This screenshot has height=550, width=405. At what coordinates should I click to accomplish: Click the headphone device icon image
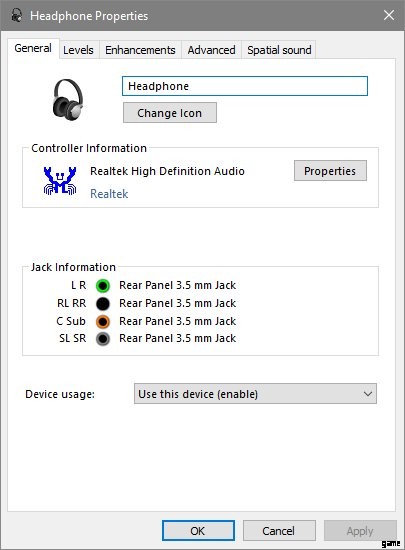pos(68,100)
